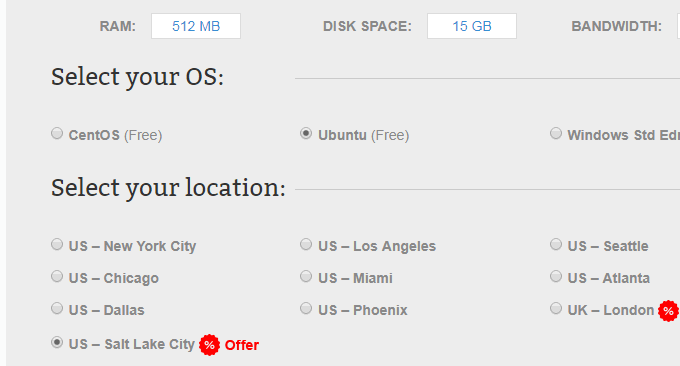Click the RAM 512 MB value field
Image resolution: width=680 pixels, height=366 pixels.
(196, 26)
